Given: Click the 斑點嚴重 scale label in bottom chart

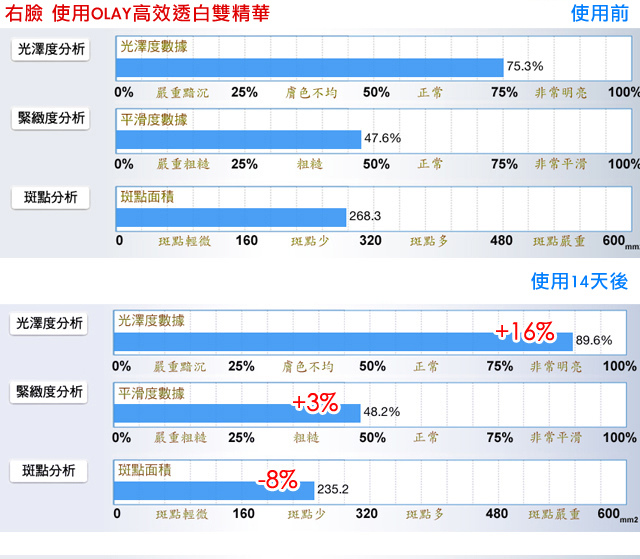Looking at the screenshot, I should (554, 514).
